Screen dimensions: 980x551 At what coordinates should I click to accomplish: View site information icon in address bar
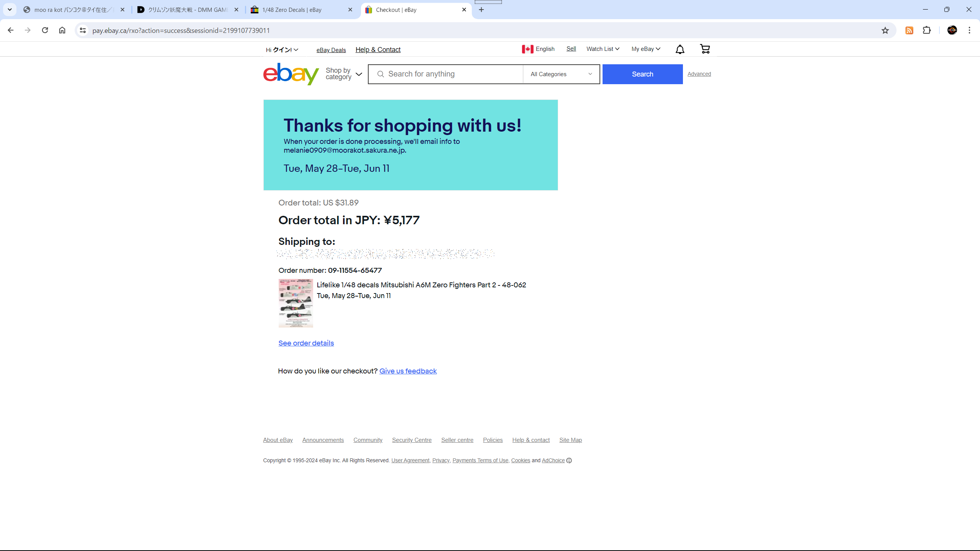click(83, 30)
